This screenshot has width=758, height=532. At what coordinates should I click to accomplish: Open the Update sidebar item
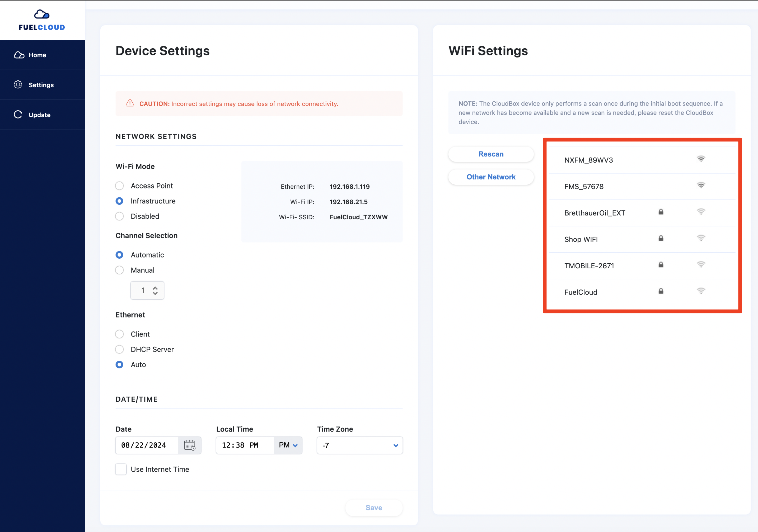click(x=43, y=115)
